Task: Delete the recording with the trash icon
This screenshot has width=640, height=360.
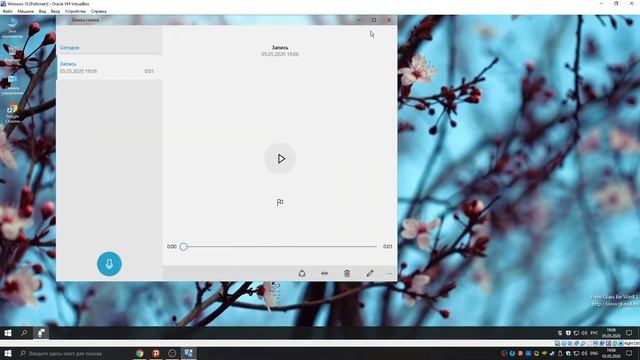Action: pyautogui.click(x=347, y=273)
